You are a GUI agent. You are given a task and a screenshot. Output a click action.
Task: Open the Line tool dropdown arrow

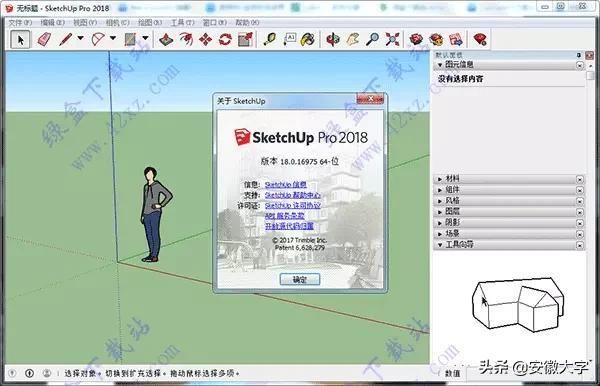tap(80, 38)
